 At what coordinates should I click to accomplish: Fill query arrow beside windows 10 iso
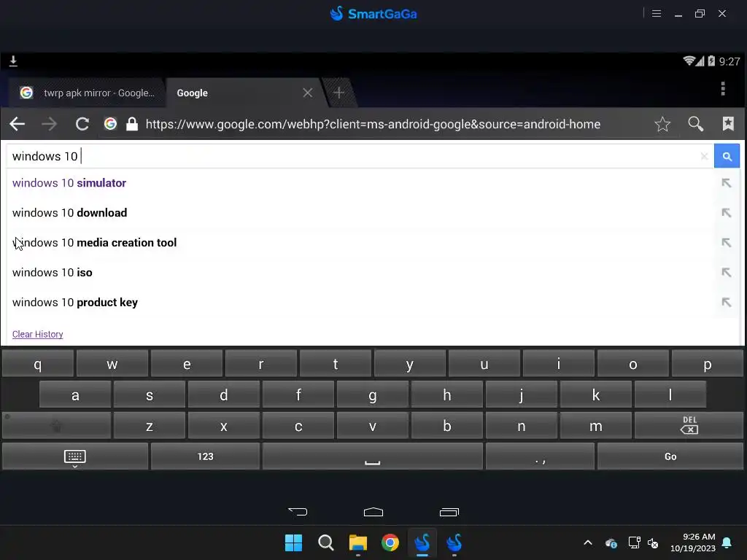point(726,273)
